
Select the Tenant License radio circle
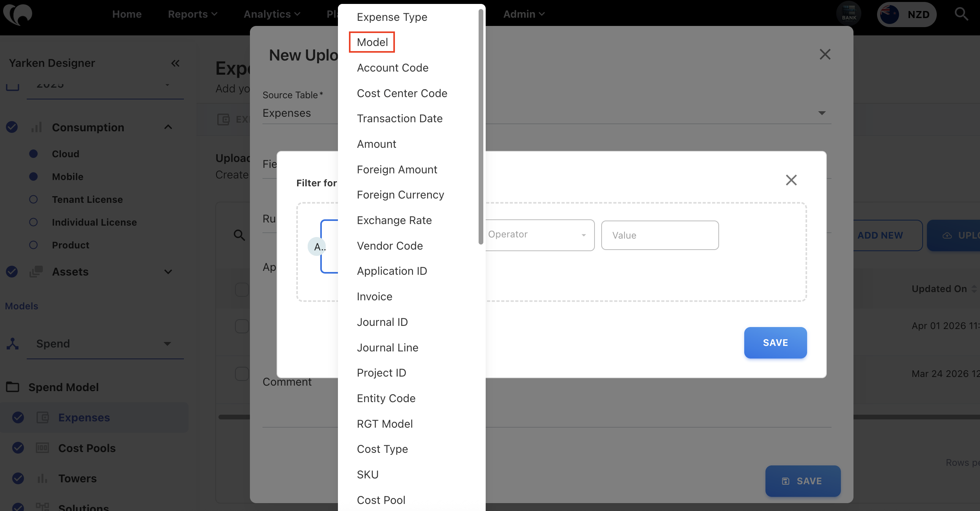pyautogui.click(x=33, y=199)
